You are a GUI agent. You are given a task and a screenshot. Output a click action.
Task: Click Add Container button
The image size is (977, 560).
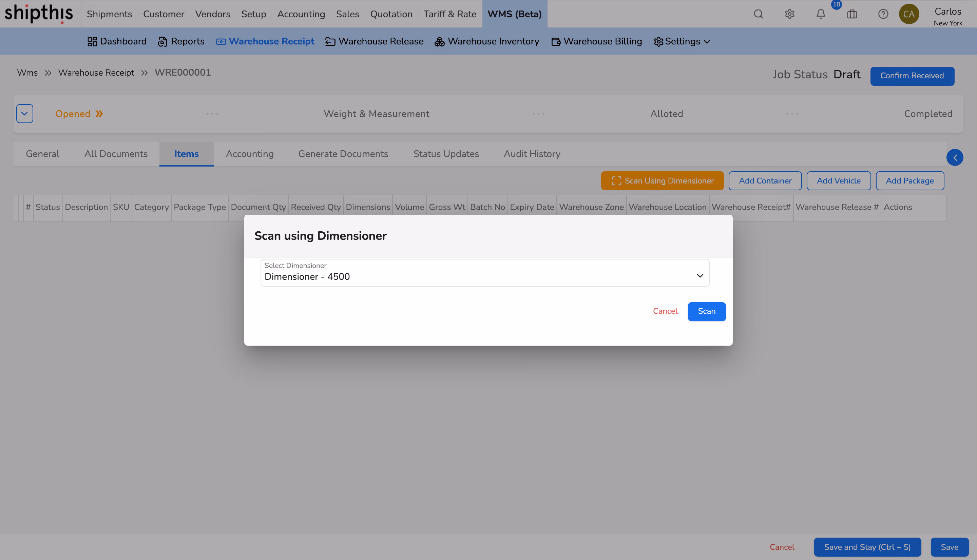tap(765, 181)
